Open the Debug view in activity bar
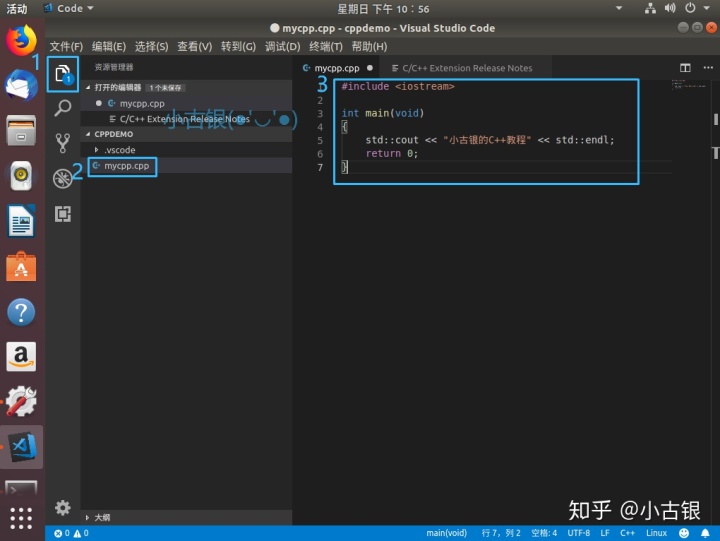The height and width of the screenshot is (541, 720). pos(62,179)
